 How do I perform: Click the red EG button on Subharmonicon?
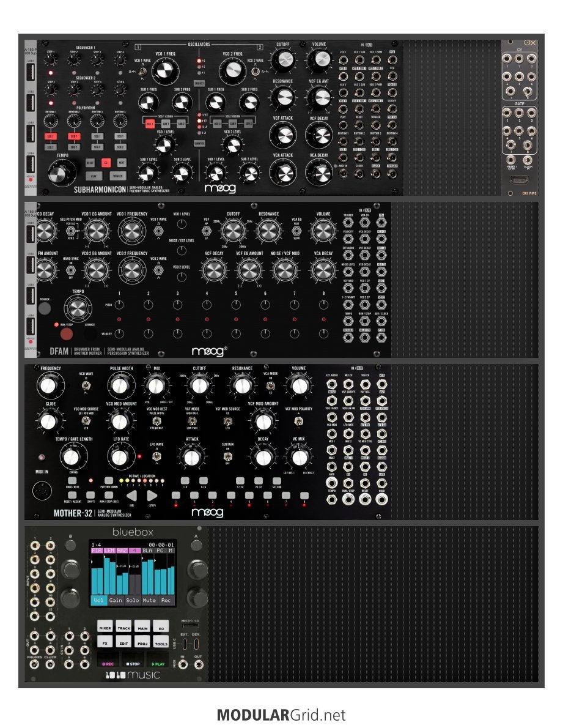click(x=106, y=163)
